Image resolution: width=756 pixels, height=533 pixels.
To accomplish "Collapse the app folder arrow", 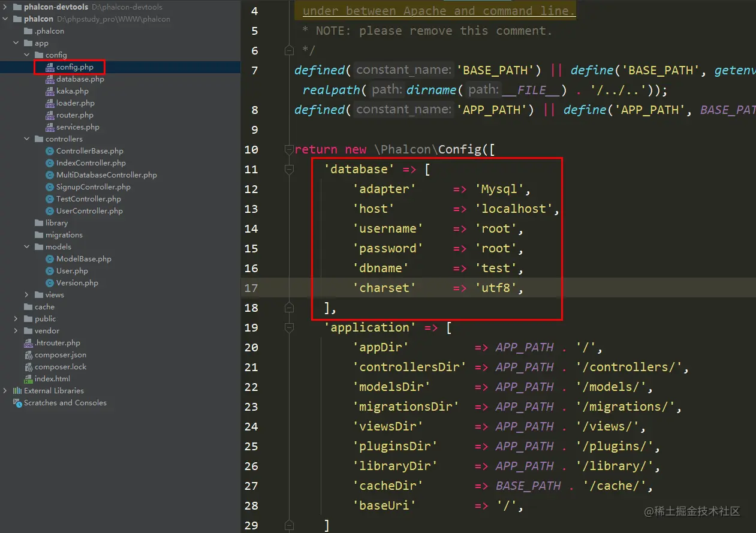I will click(16, 43).
